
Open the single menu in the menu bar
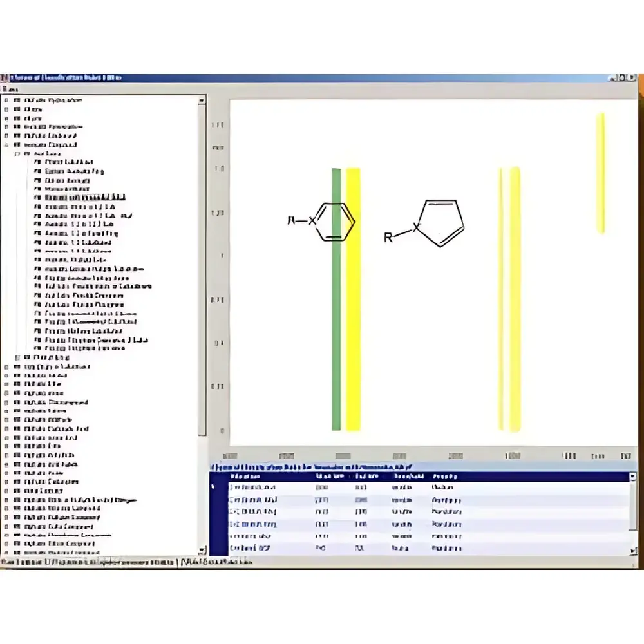(x=8, y=89)
